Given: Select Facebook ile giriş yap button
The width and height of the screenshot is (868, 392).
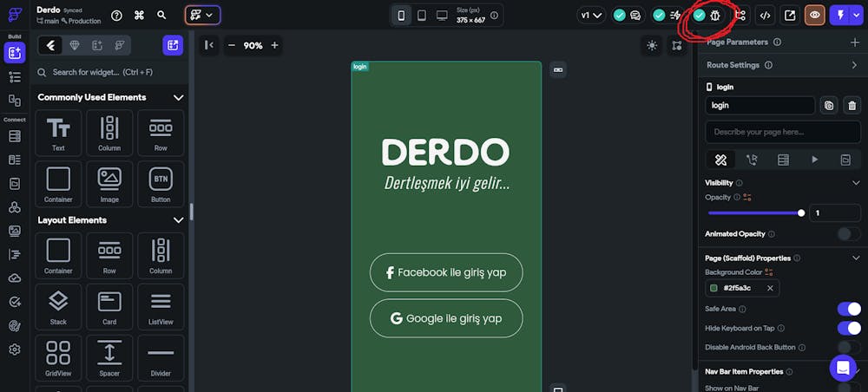Looking at the screenshot, I should point(446,272).
